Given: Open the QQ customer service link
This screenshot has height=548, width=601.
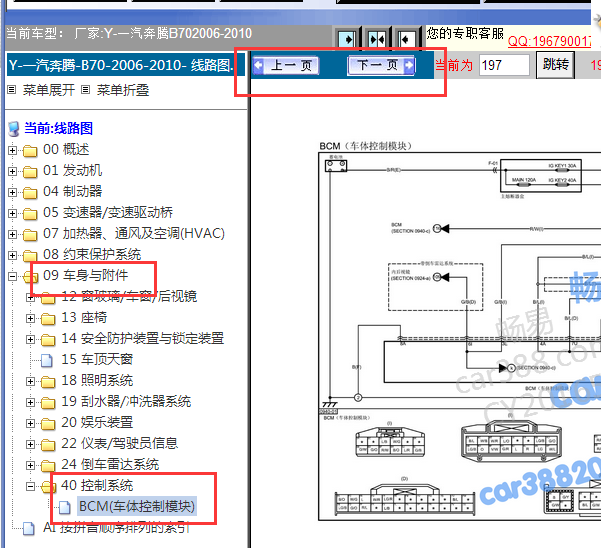Looking at the screenshot, I should pos(549,41).
